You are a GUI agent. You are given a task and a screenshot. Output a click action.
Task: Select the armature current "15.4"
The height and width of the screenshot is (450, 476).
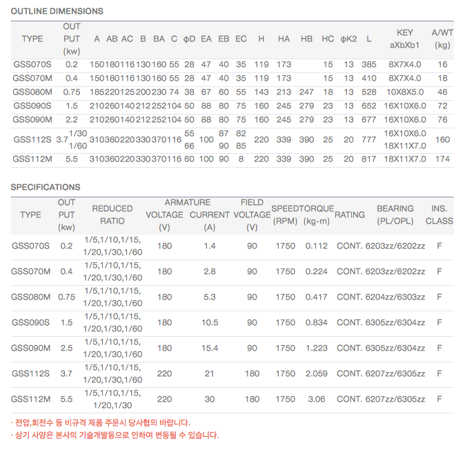coord(210,348)
